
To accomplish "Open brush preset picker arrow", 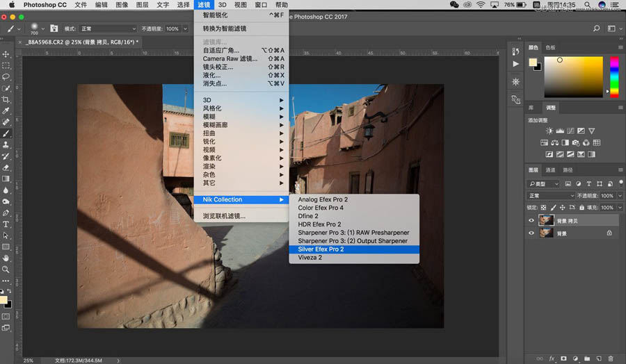I will click(x=42, y=28).
